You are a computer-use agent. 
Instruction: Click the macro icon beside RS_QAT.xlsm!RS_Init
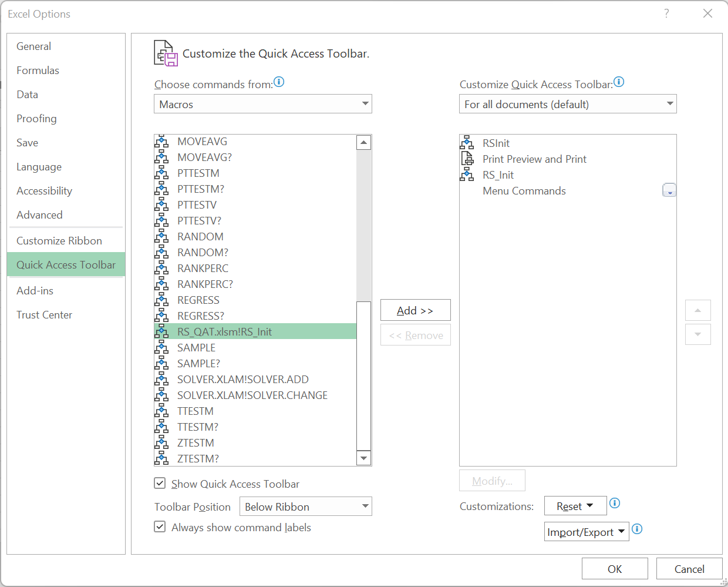click(161, 332)
